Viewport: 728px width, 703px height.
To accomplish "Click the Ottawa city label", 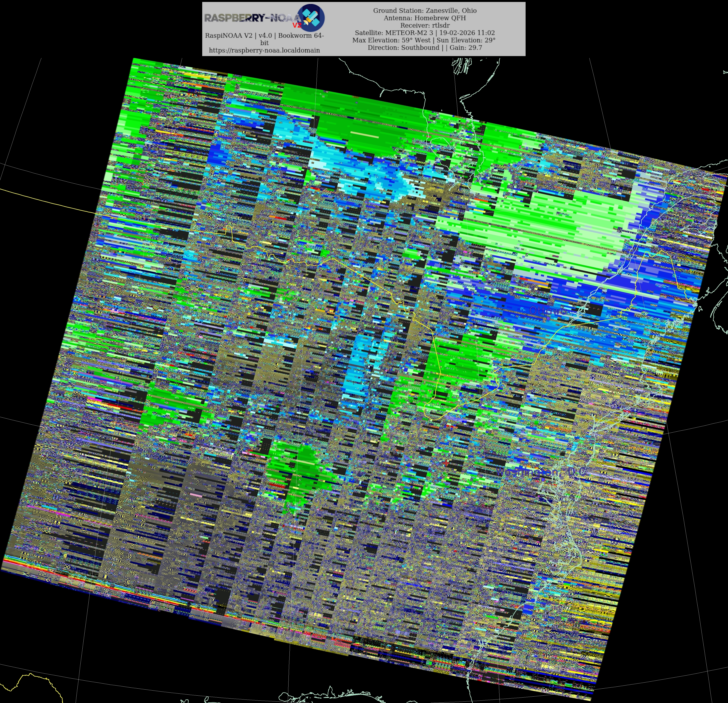I will coord(548,310).
